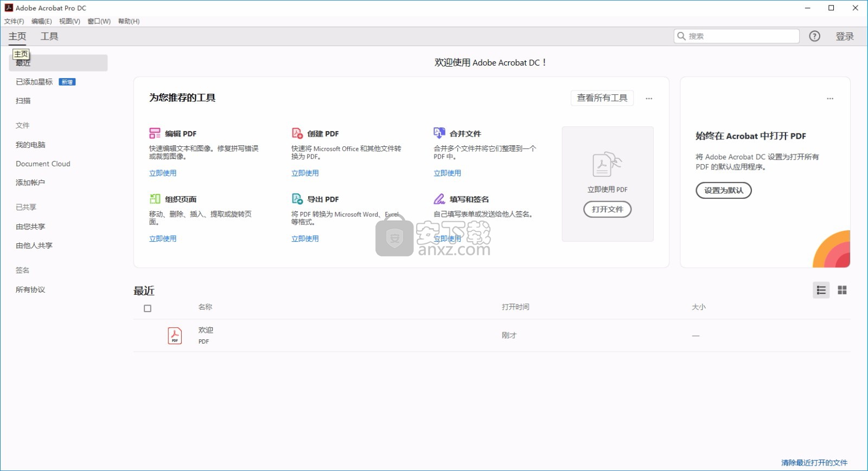The image size is (868, 471).
Task: Open the 窗口(W) menu
Action: (x=99, y=21)
